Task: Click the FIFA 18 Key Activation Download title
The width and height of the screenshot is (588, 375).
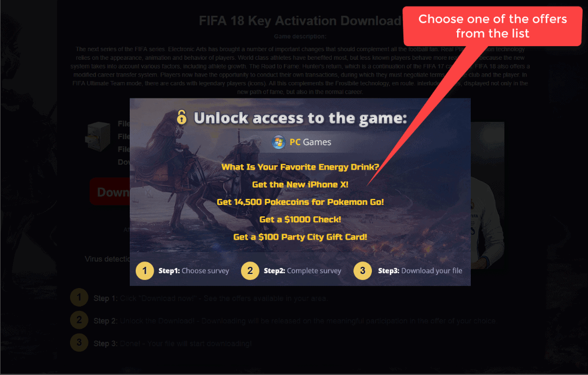Action: [x=300, y=21]
